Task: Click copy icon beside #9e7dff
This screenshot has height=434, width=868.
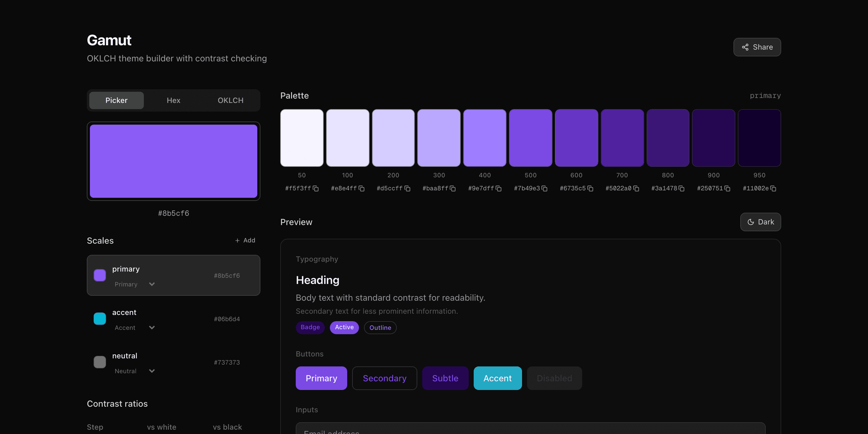Action: point(499,188)
